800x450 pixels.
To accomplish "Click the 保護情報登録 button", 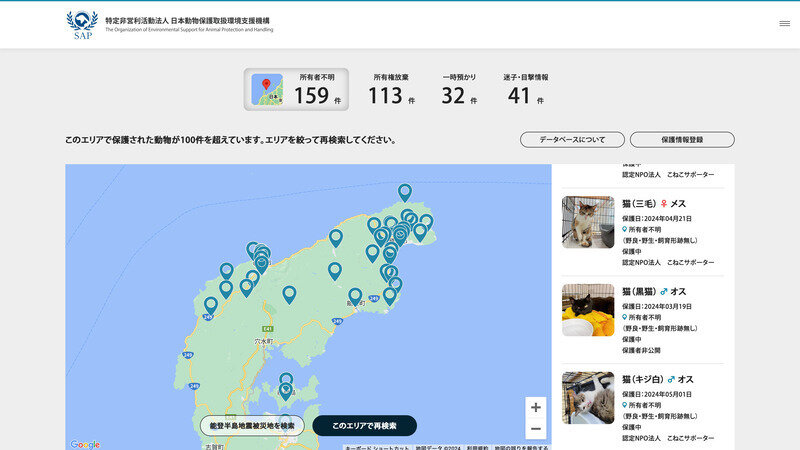I will pos(682,140).
